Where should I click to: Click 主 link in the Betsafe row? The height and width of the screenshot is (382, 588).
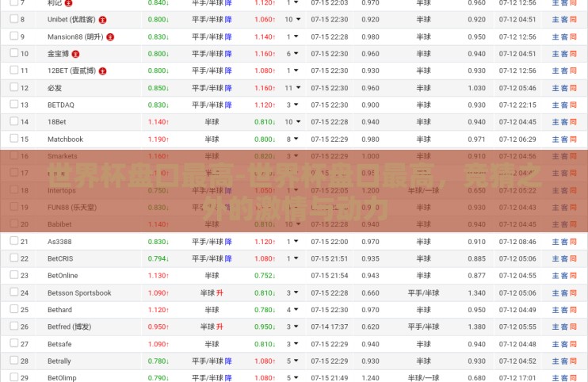click(556, 344)
